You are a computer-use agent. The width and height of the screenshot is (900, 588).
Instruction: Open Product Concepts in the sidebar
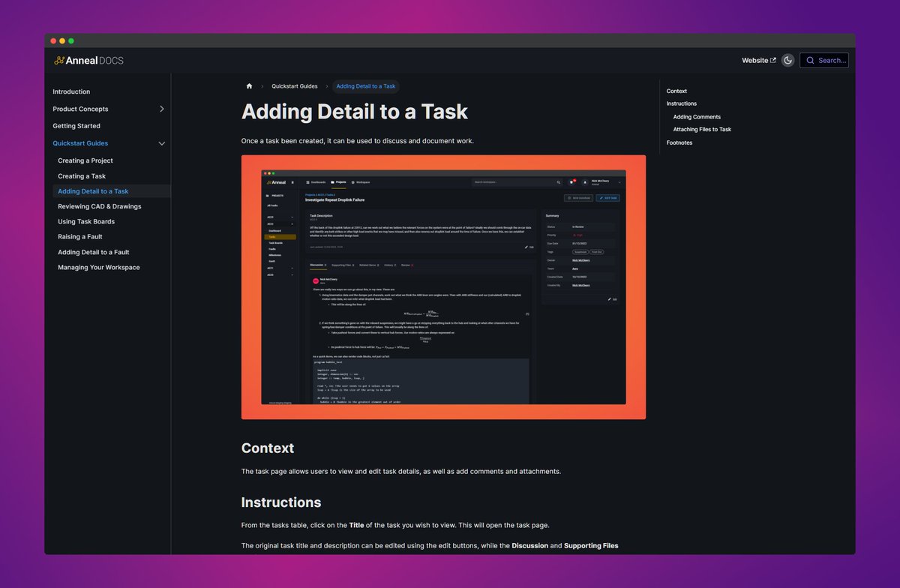80,109
